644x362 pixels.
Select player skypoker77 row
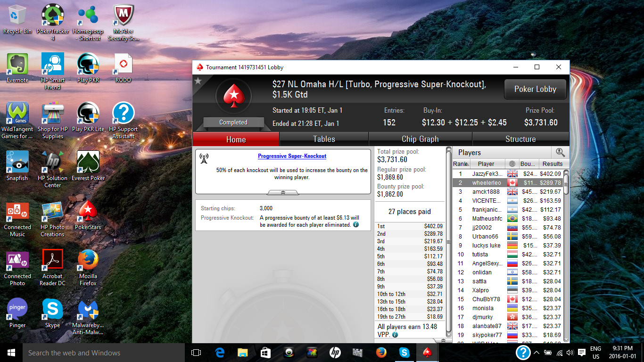[x=508, y=335]
